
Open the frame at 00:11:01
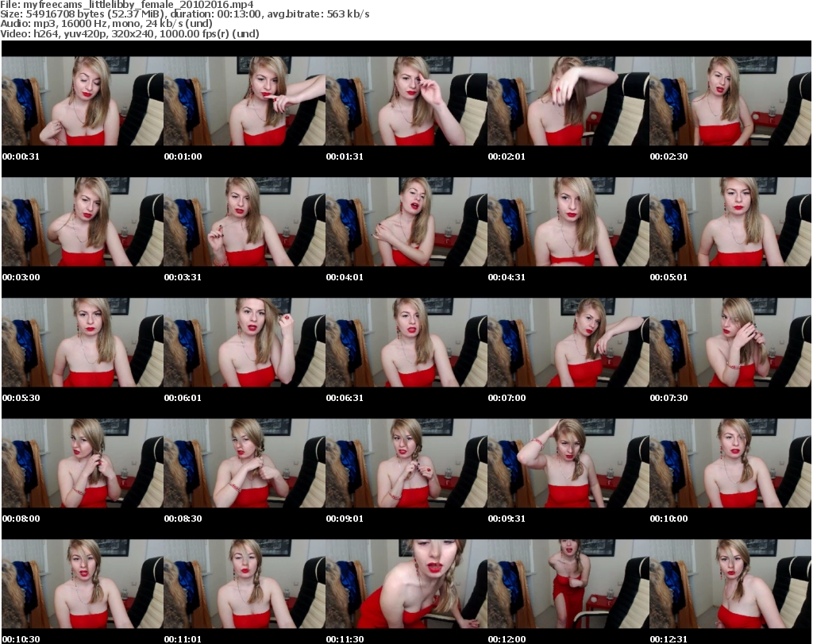click(245, 584)
